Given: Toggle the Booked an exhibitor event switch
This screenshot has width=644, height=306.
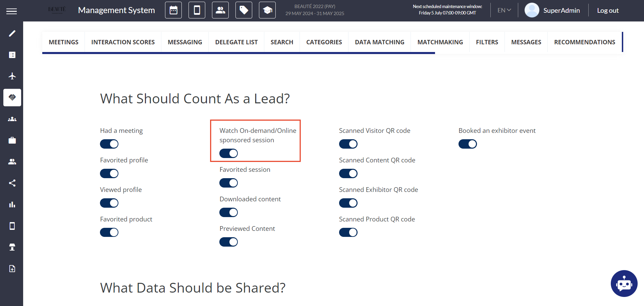Looking at the screenshot, I should pos(468,144).
